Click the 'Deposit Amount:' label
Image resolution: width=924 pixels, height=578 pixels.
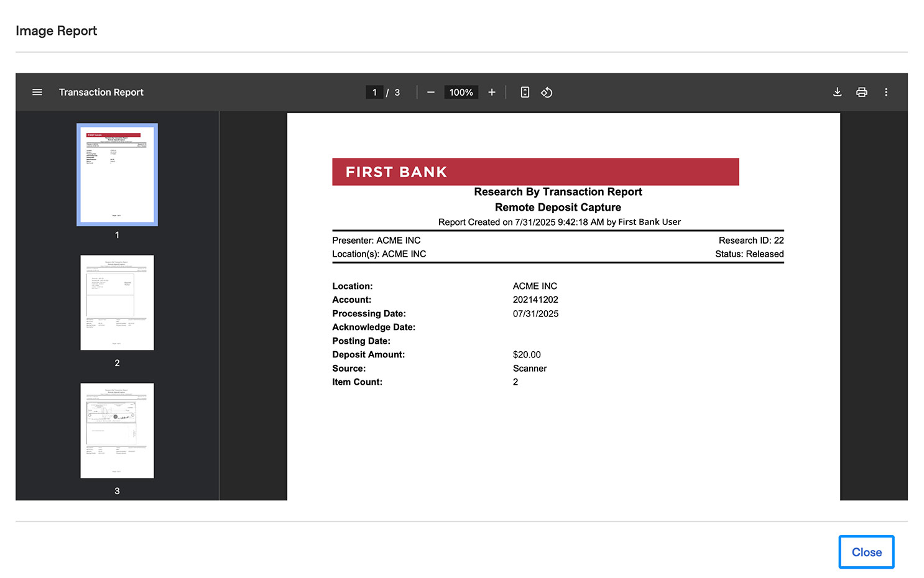(x=368, y=355)
